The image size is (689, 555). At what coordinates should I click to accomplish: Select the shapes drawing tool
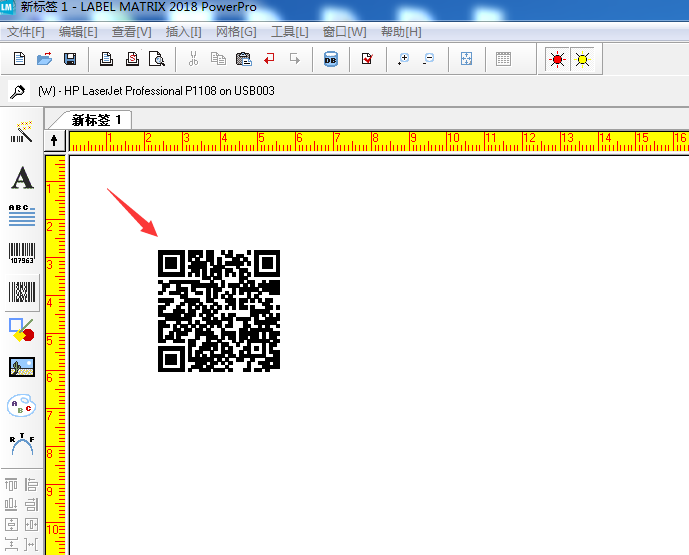(x=22, y=330)
